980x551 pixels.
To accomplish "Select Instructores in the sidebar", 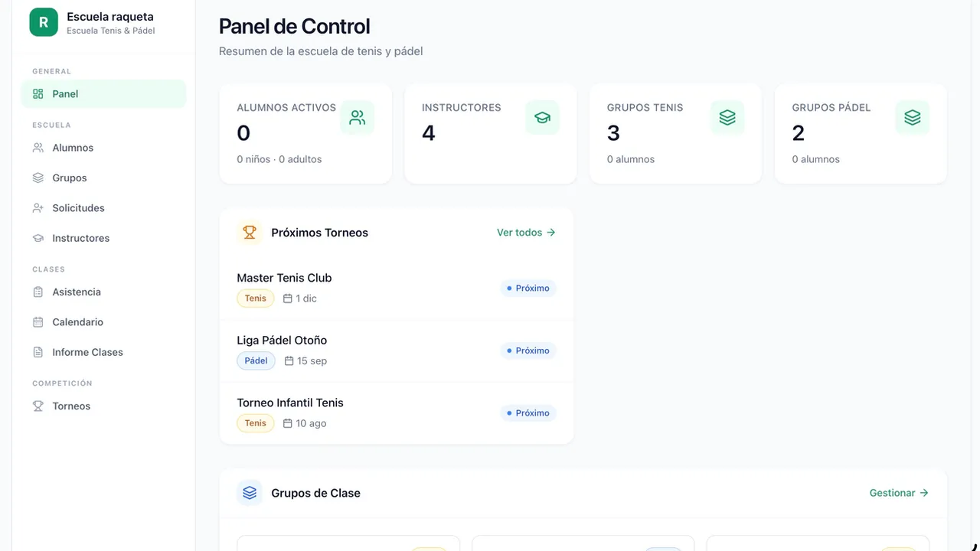I will tap(103, 238).
